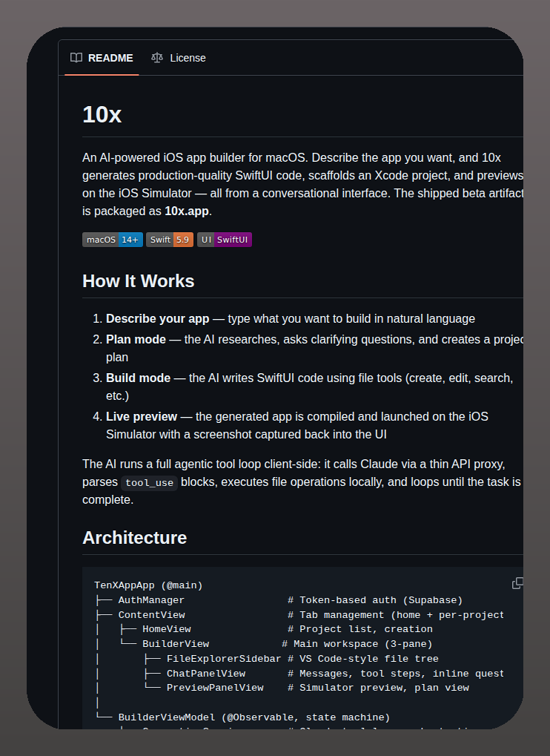Click AuthManager in the code tree
550x756 pixels.
(x=151, y=600)
